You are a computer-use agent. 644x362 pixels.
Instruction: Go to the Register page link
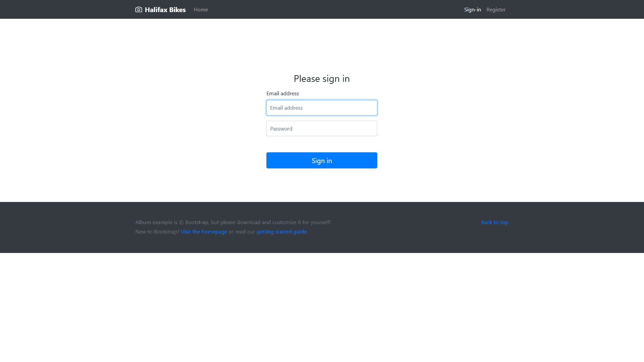tap(496, 10)
